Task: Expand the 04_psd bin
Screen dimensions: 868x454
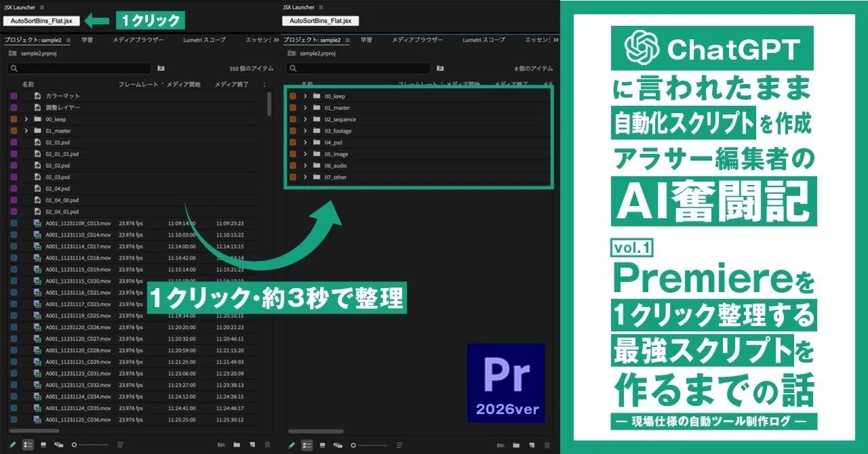Action: click(305, 142)
